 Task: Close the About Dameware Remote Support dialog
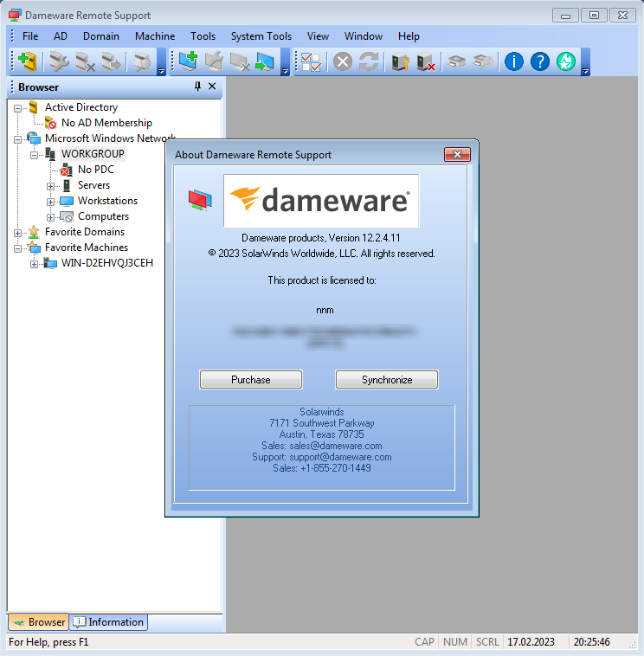tap(456, 155)
